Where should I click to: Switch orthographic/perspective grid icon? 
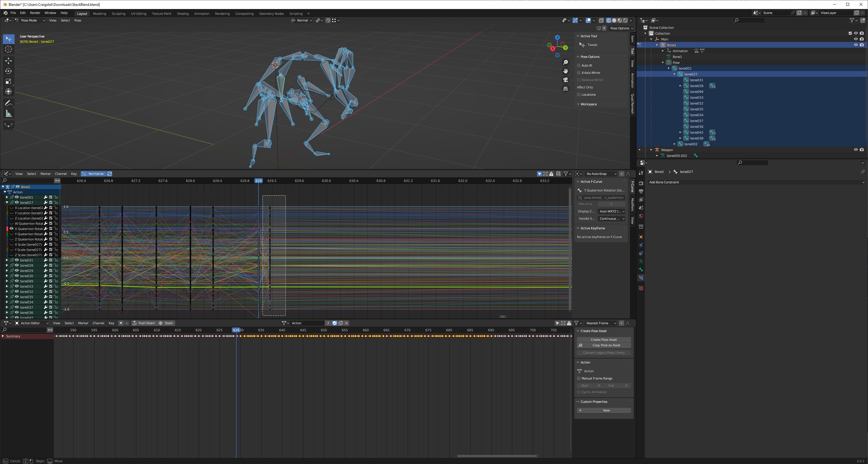[566, 88]
